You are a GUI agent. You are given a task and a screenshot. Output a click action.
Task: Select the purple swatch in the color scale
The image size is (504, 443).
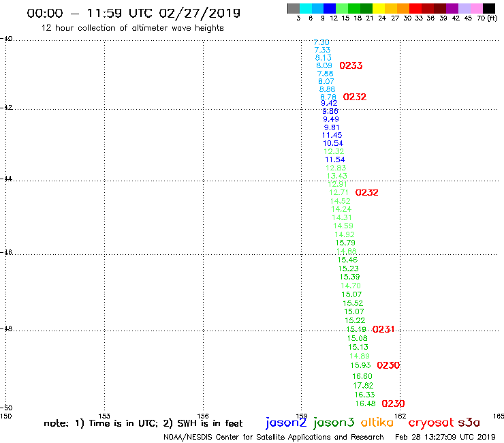[452, 9]
